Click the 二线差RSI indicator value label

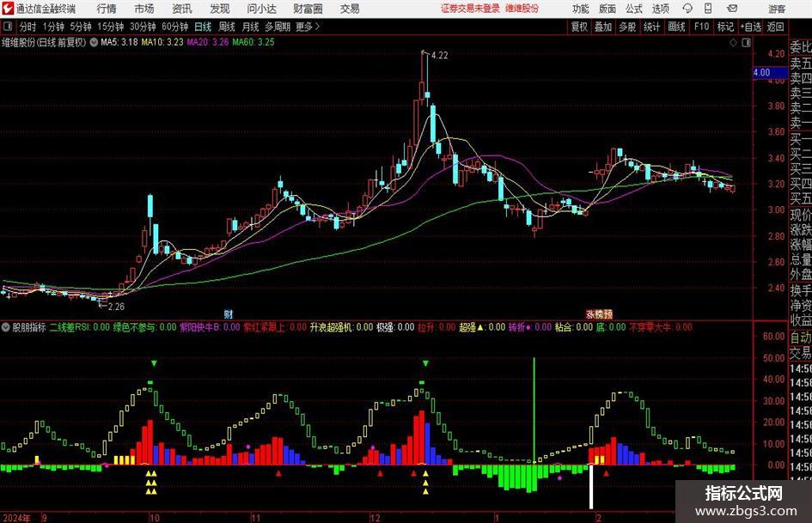80,327
